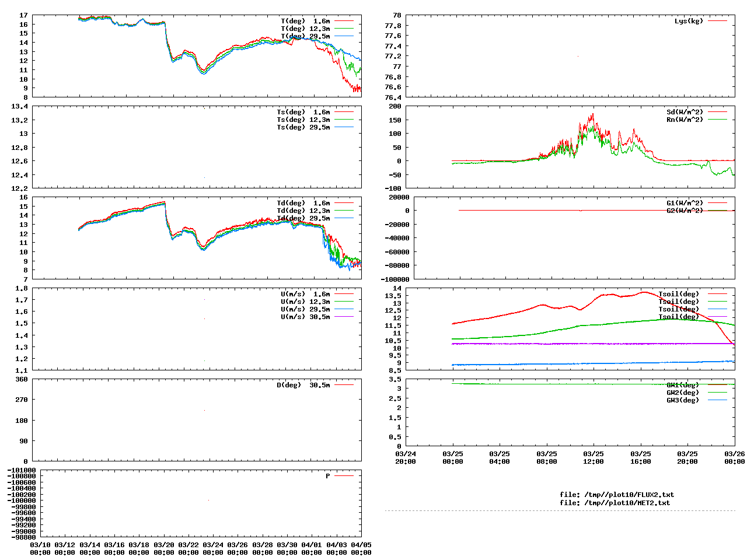
Task: Select the 'Lys(kg)' legend label
Action: pos(689,21)
